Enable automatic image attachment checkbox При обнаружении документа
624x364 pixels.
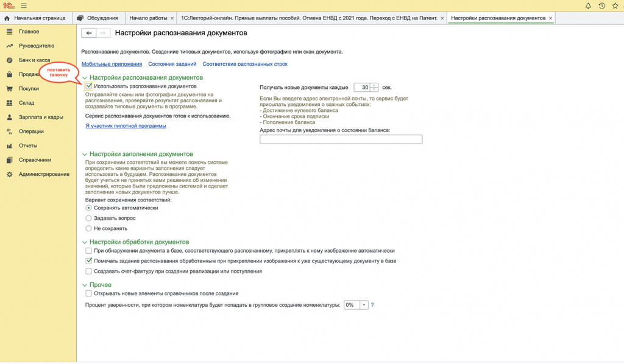click(89, 251)
